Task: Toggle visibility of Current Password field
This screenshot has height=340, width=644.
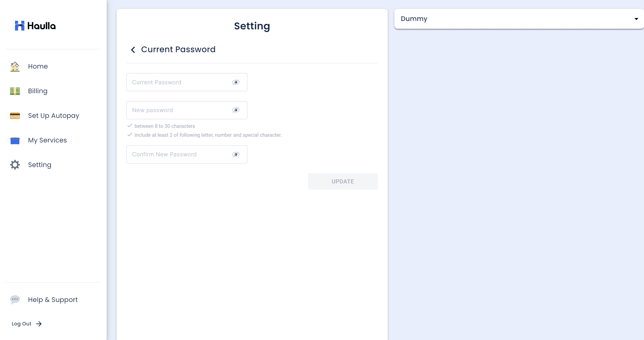Action: [236, 82]
